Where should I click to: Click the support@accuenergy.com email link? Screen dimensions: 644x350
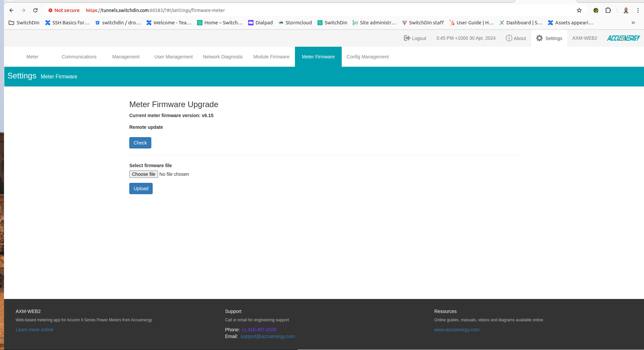(268, 336)
